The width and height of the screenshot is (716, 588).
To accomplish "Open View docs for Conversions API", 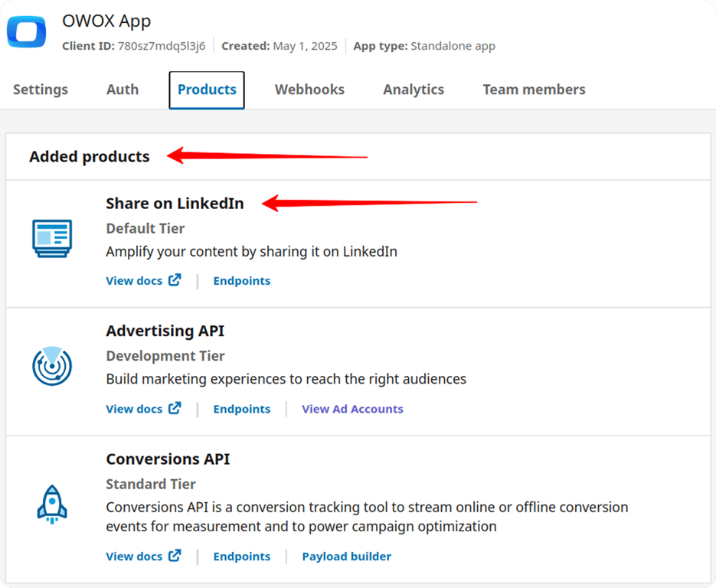I will [143, 556].
